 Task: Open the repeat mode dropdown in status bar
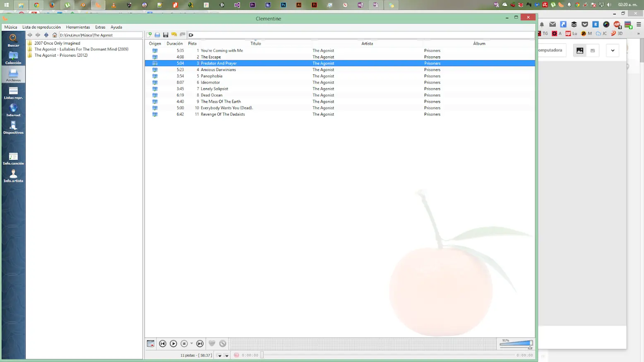pyautogui.click(x=226, y=355)
